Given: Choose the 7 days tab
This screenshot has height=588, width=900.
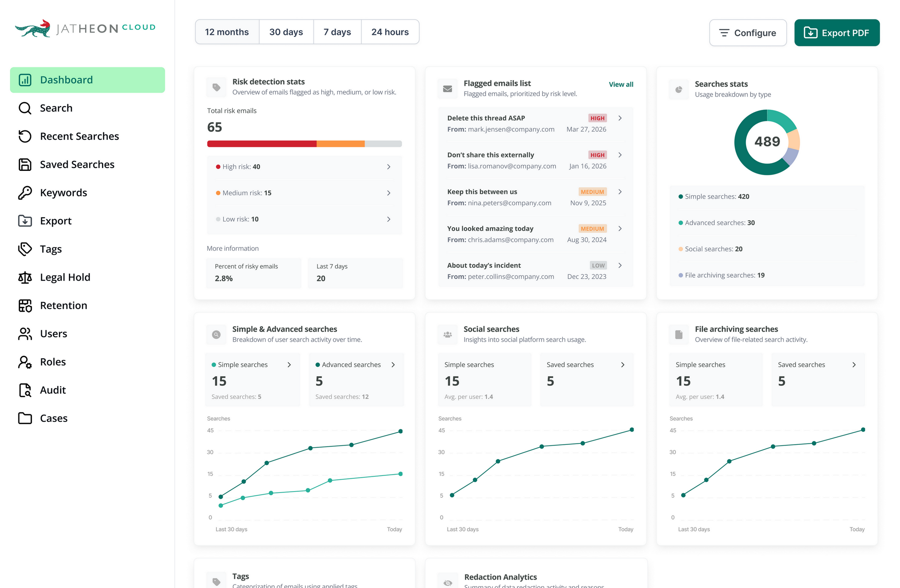Looking at the screenshot, I should (337, 32).
